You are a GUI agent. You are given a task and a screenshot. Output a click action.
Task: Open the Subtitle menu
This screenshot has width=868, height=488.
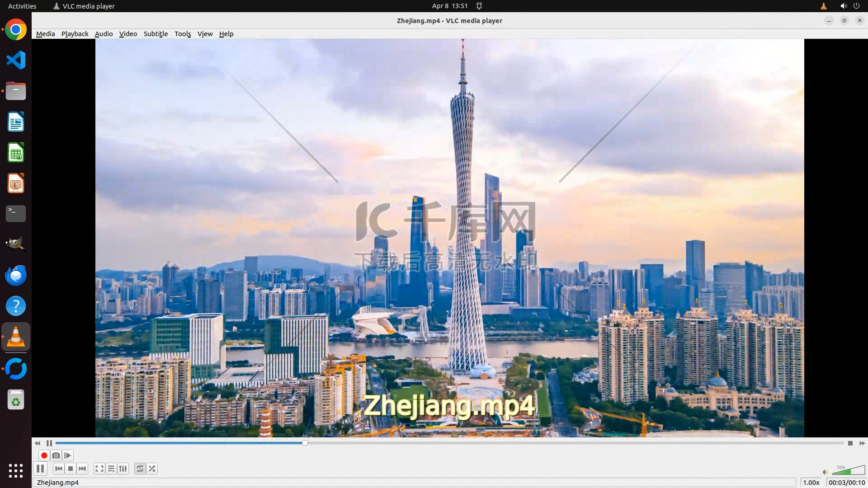[156, 34]
